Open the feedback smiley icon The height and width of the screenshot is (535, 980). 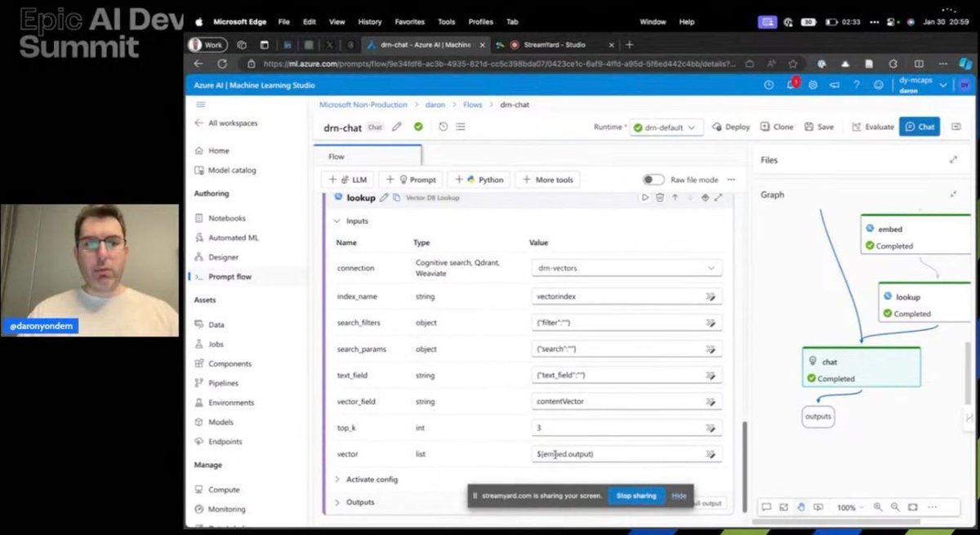879,84
